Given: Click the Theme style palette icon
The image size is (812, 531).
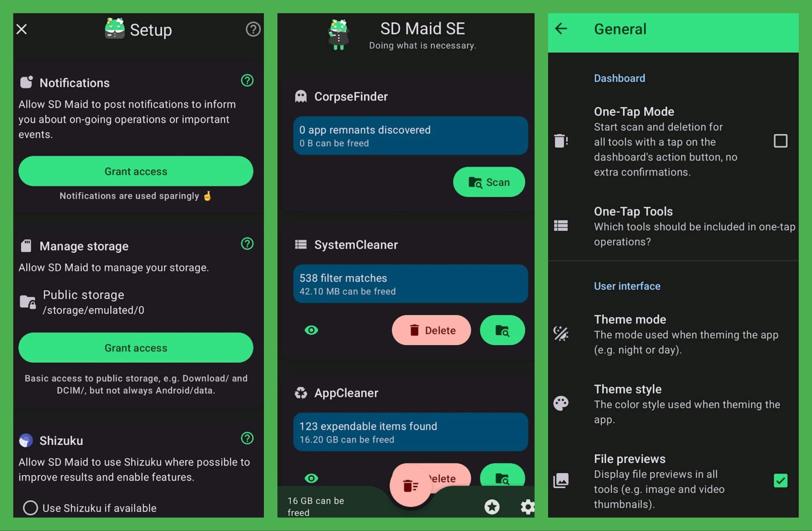Looking at the screenshot, I should tap(561, 403).
